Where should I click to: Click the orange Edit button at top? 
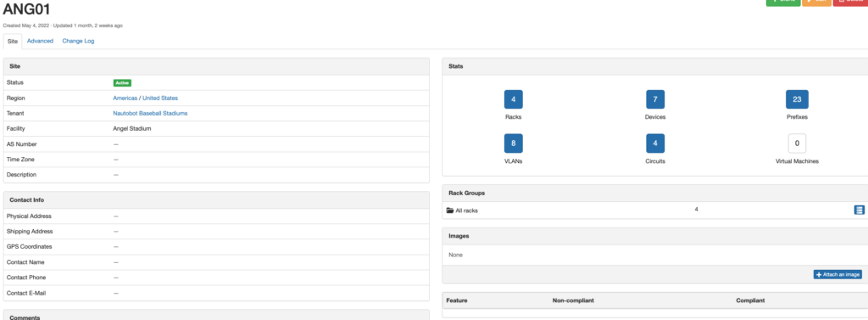(816, 3)
